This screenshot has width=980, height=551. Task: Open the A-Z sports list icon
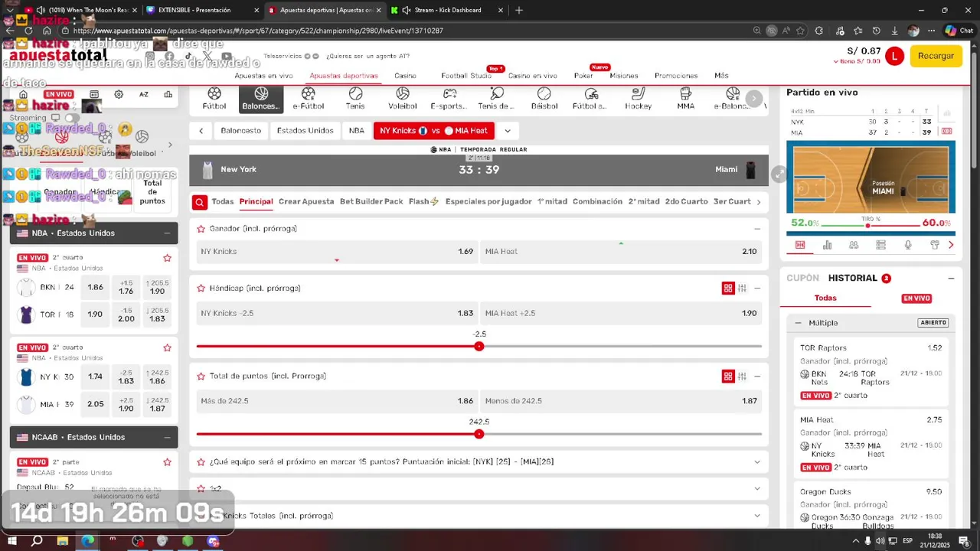pyautogui.click(x=144, y=95)
